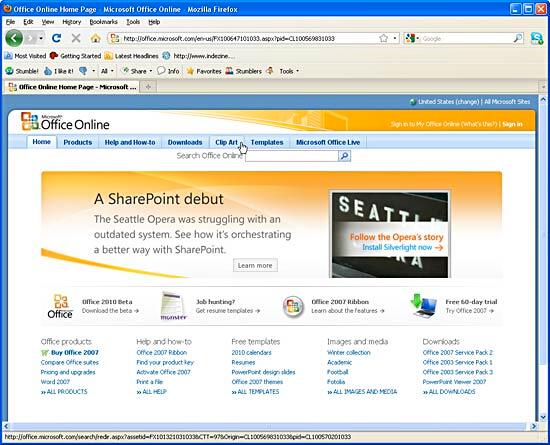Open the browser Tools menu
Screen dimensions: 550x445
pyautogui.click(x=133, y=22)
